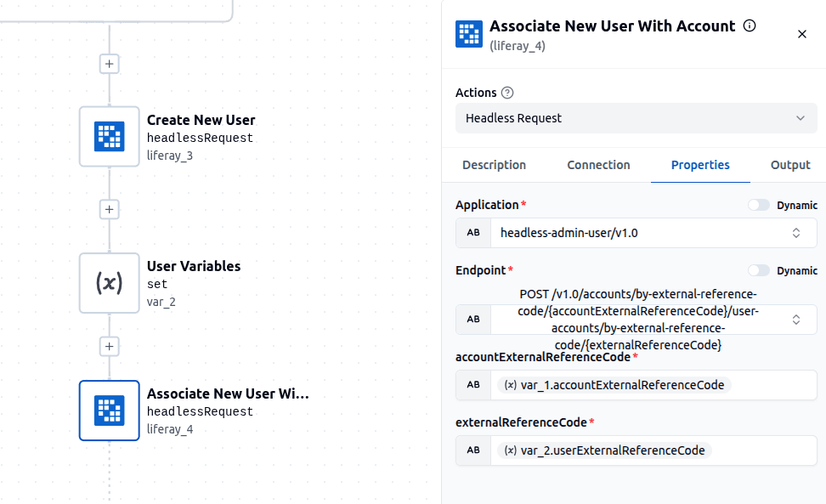Click AB type badge of Endpoint field

click(473, 320)
